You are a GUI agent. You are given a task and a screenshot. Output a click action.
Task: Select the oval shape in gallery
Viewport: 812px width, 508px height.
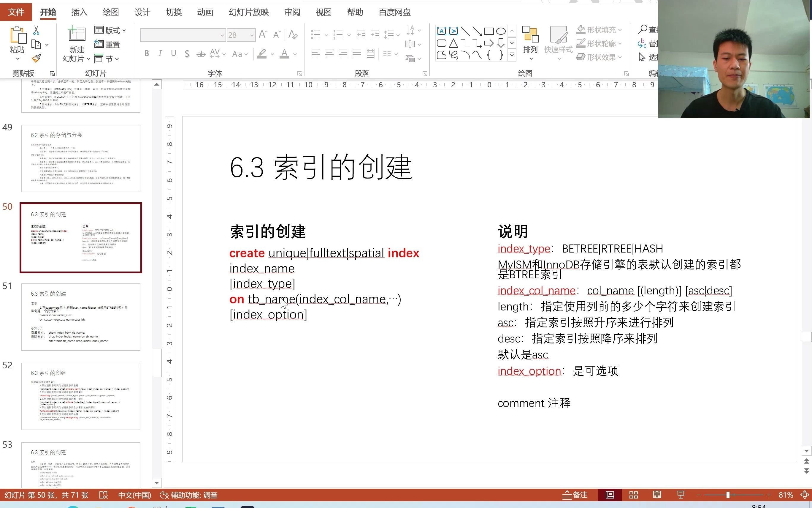click(x=501, y=31)
